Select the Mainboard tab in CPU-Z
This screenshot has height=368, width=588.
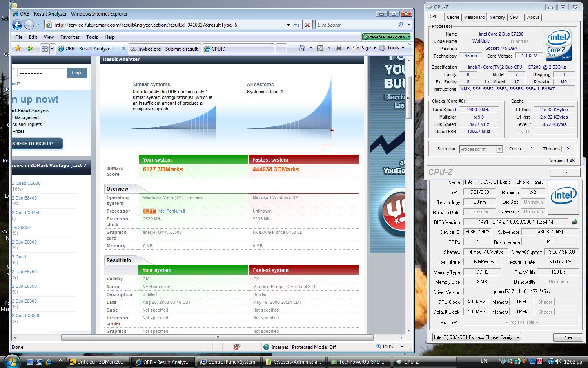[x=474, y=17]
